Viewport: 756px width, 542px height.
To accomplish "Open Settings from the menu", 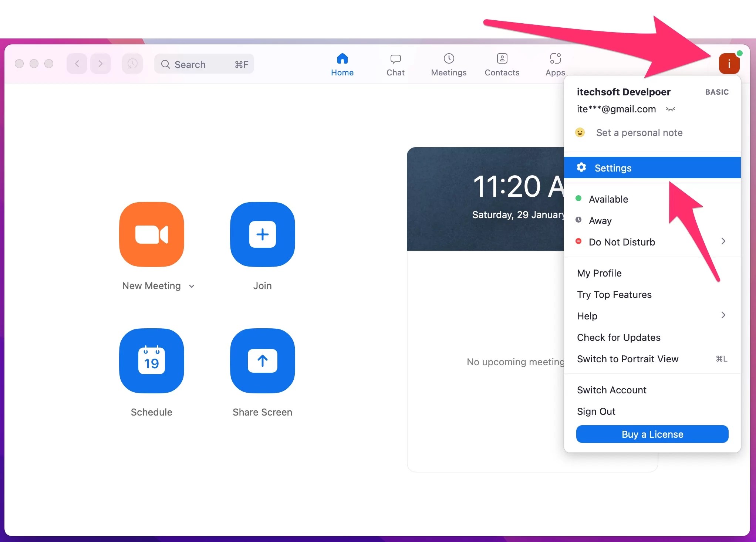I will [612, 167].
